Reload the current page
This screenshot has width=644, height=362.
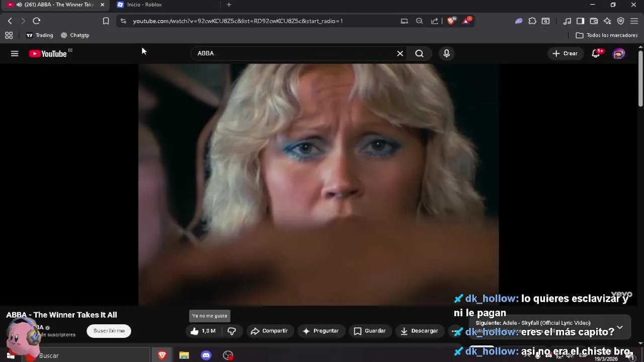tap(36, 21)
